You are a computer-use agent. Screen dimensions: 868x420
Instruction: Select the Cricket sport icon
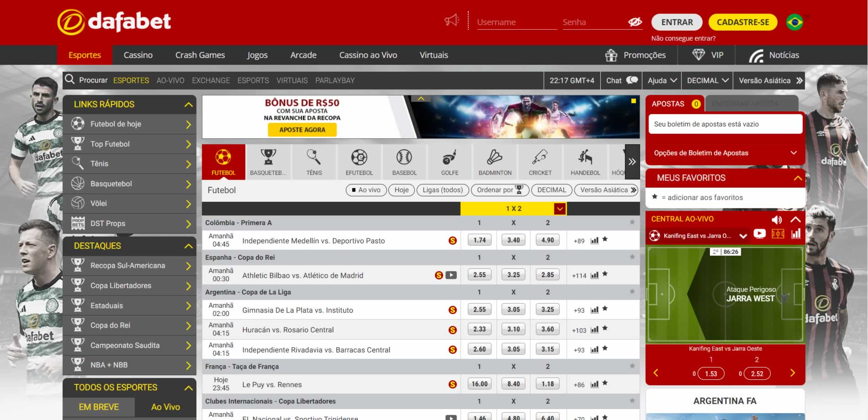pyautogui.click(x=540, y=162)
